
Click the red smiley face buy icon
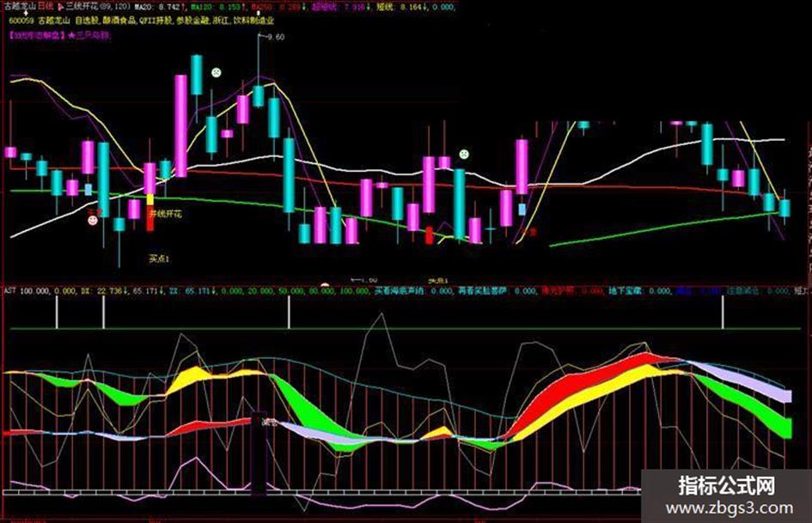pos(93,221)
